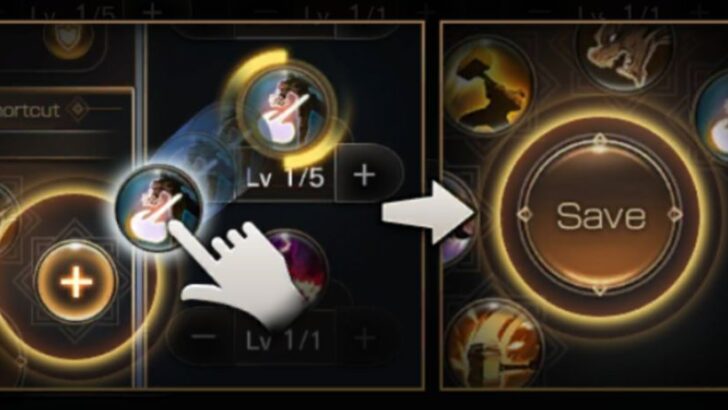Click the faded plus at top left
The image size is (728, 410).
(x=152, y=10)
